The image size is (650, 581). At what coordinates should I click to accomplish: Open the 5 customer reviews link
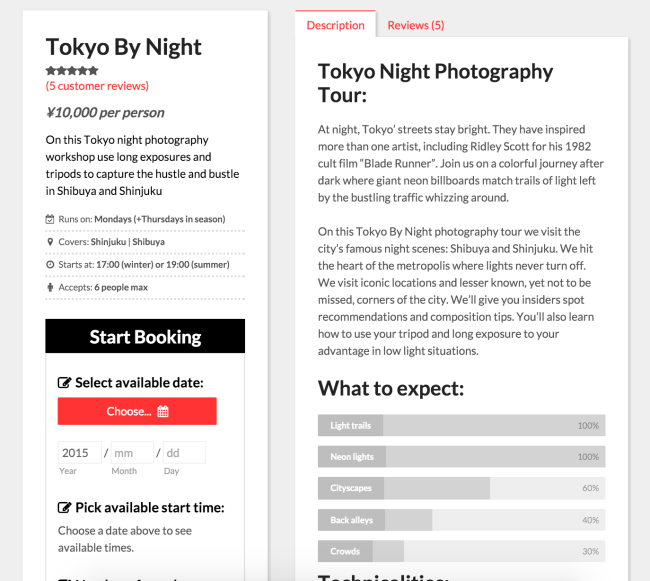(x=97, y=86)
